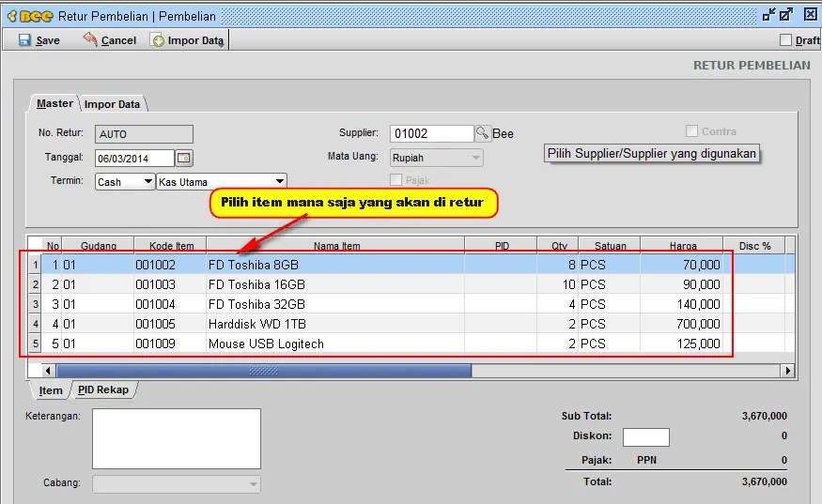Screen dimensions: 822x504
Task: Click the Supplier code field 01002
Action: 431,133
